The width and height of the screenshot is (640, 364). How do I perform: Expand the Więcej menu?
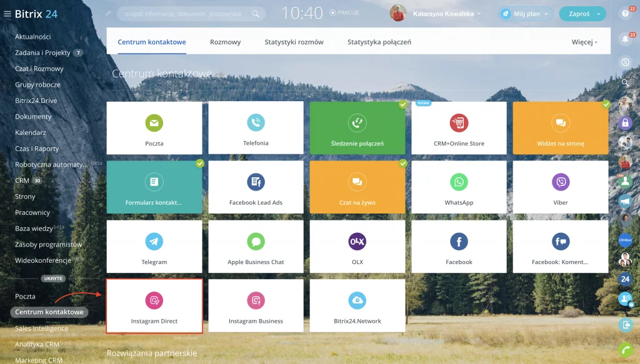pyautogui.click(x=584, y=42)
